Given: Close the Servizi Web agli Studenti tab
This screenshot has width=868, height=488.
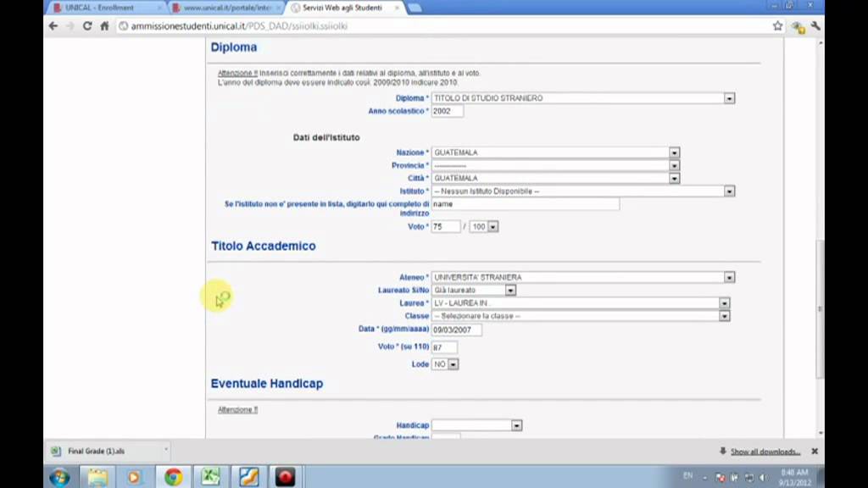Looking at the screenshot, I should click(x=397, y=8).
